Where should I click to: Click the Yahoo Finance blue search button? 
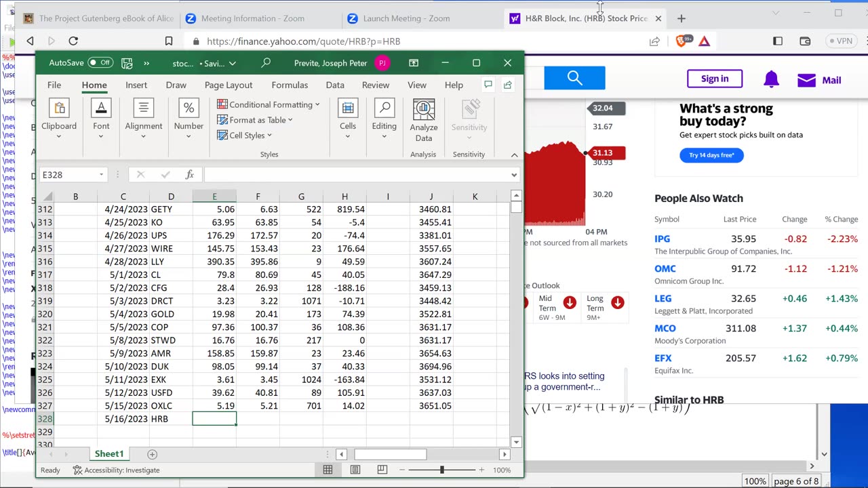tap(574, 79)
